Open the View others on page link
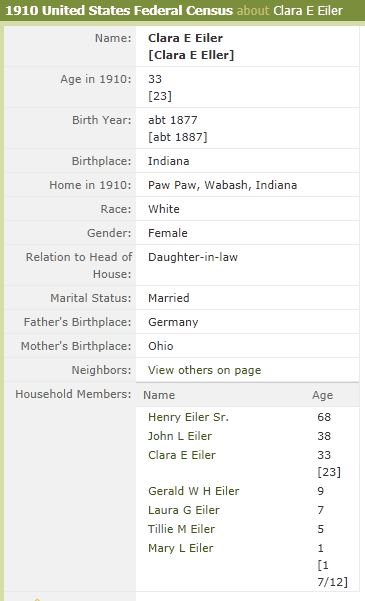This screenshot has height=601, width=365. 204,370
